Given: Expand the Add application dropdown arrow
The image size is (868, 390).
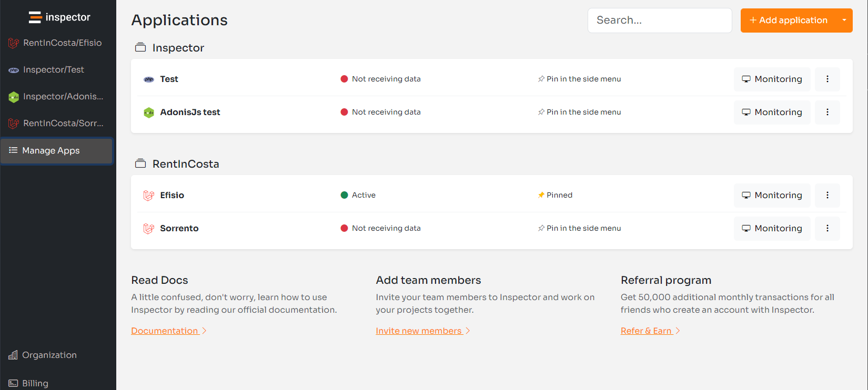Looking at the screenshot, I should (x=844, y=20).
